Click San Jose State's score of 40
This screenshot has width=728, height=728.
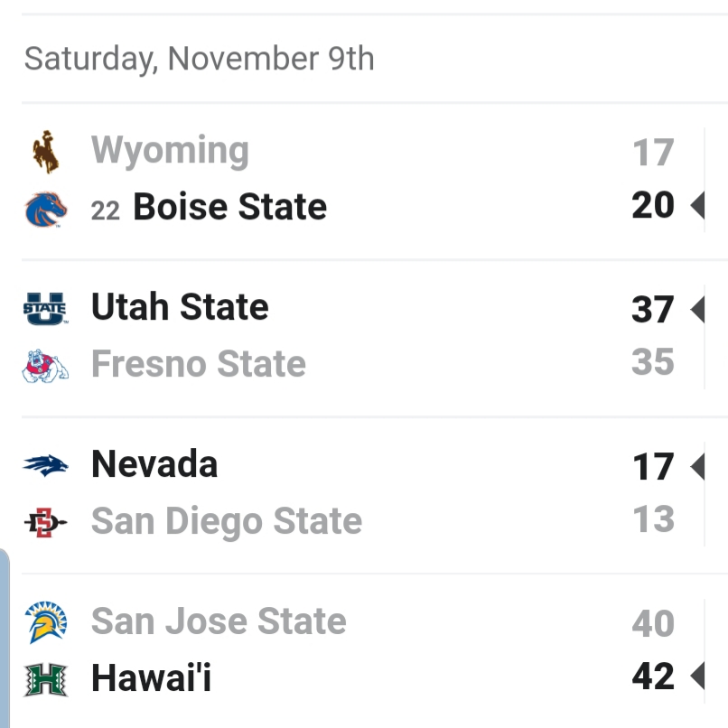[653, 623]
